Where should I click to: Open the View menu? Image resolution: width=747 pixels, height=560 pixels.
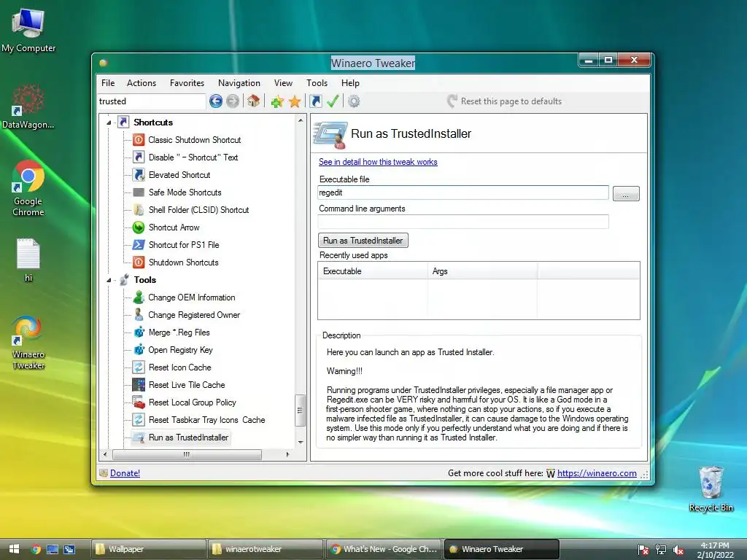pos(283,83)
